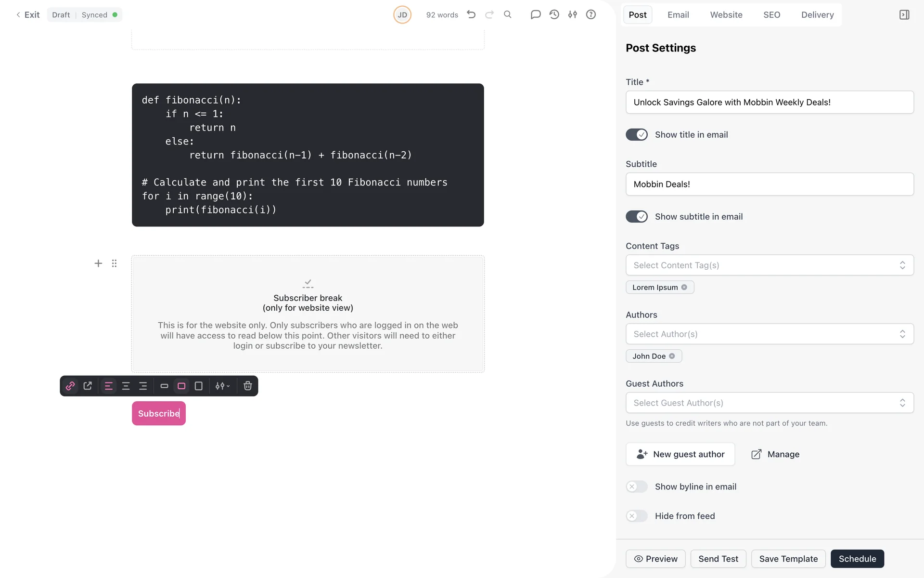The image size is (924, 578).
Task: Switch to the SEO tab
Action: click(771, 14)
